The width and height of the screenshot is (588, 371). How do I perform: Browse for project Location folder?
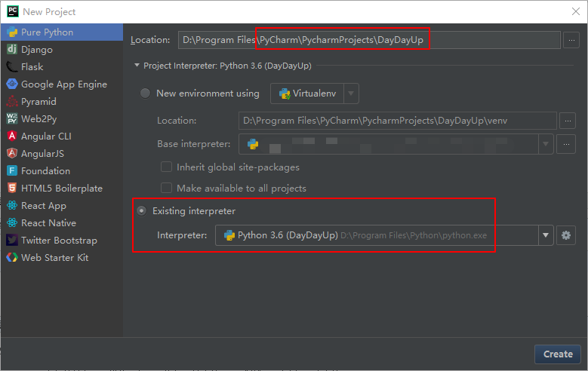[571, 40]
